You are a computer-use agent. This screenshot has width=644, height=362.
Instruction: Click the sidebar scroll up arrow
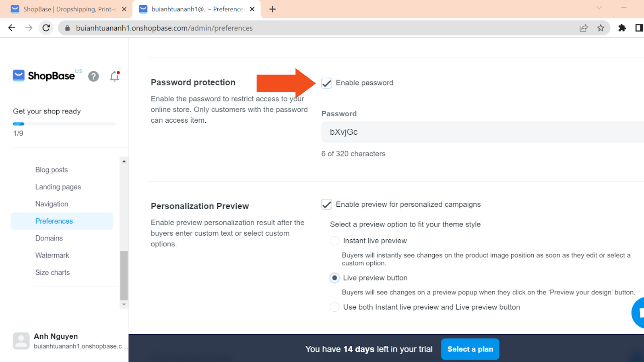tap(124, 161)
